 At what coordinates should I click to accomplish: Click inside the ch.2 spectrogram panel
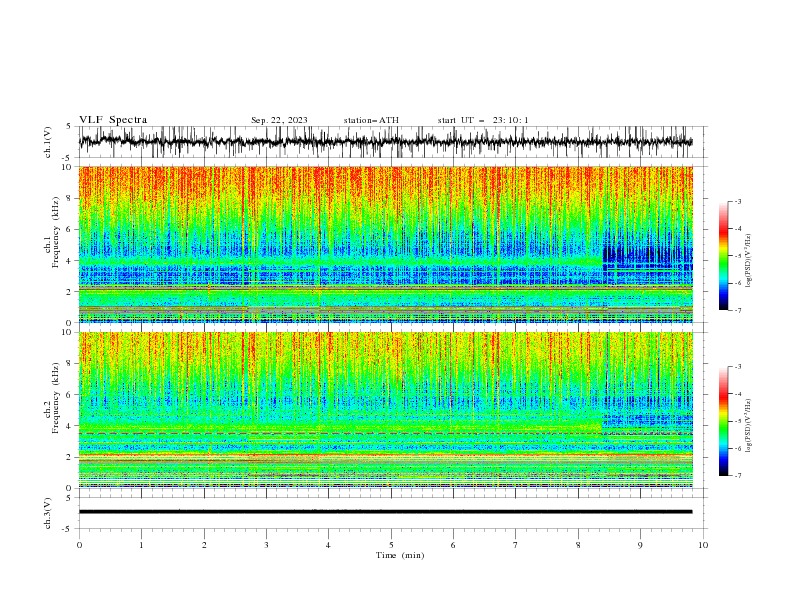(385, 410)
